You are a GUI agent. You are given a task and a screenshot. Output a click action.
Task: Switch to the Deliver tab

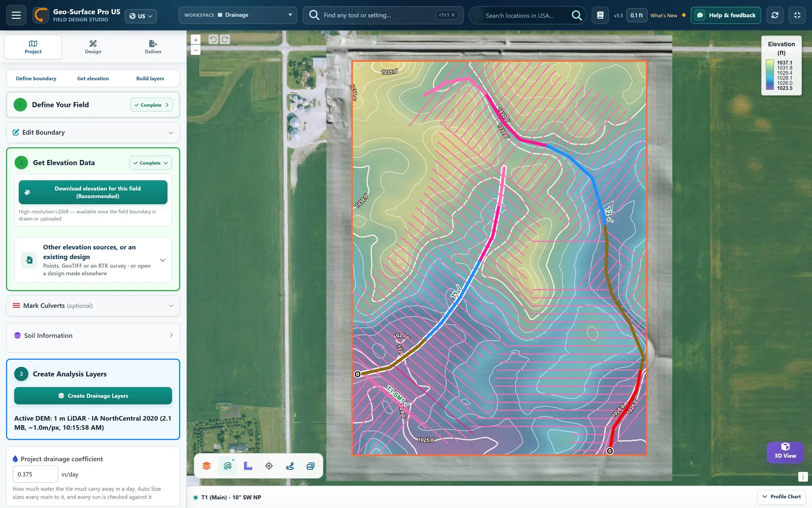153,47
